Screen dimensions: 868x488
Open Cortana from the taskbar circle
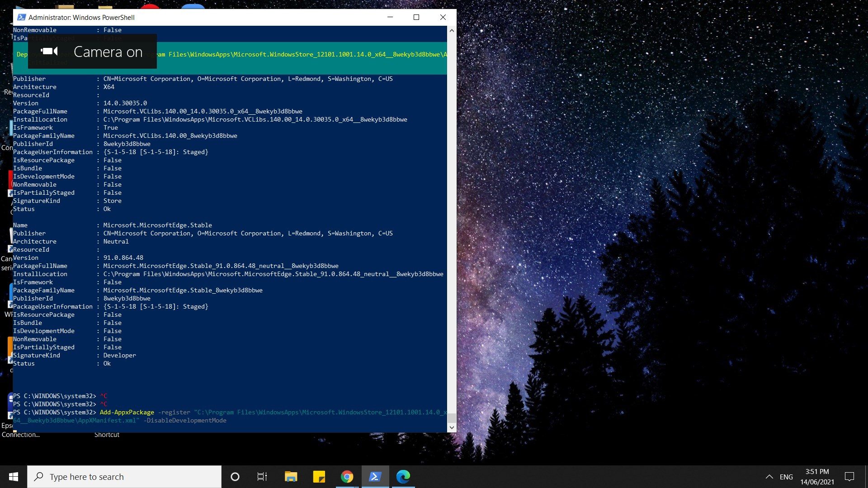(235, 477)
